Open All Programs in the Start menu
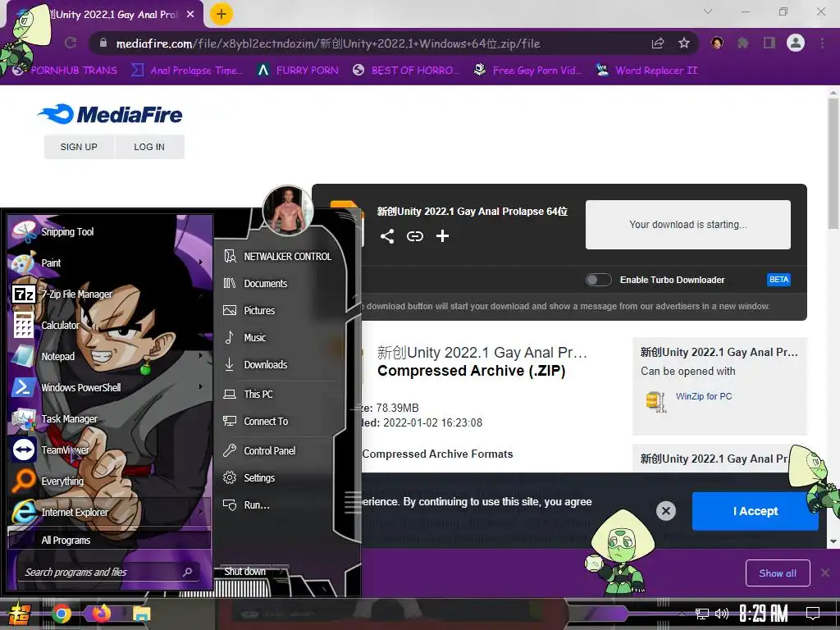The image size is (840, 630). (109, 540)
